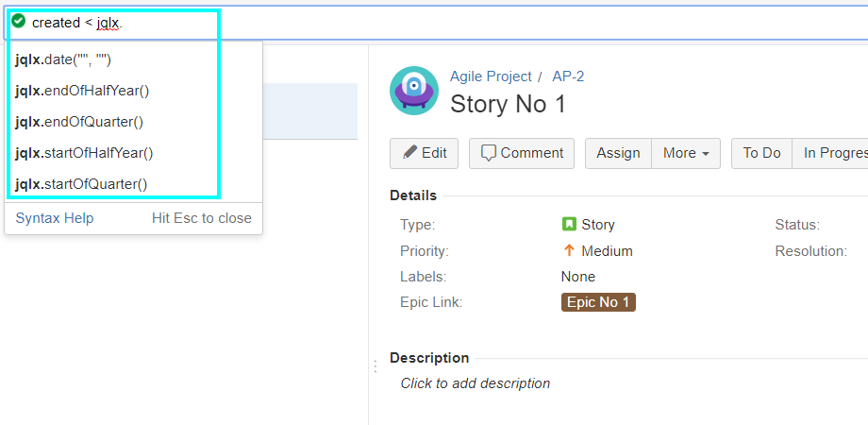Click the green JQL valid checkmark icon
The width and height of the screenshot is (868, 425).
[18, 22]
